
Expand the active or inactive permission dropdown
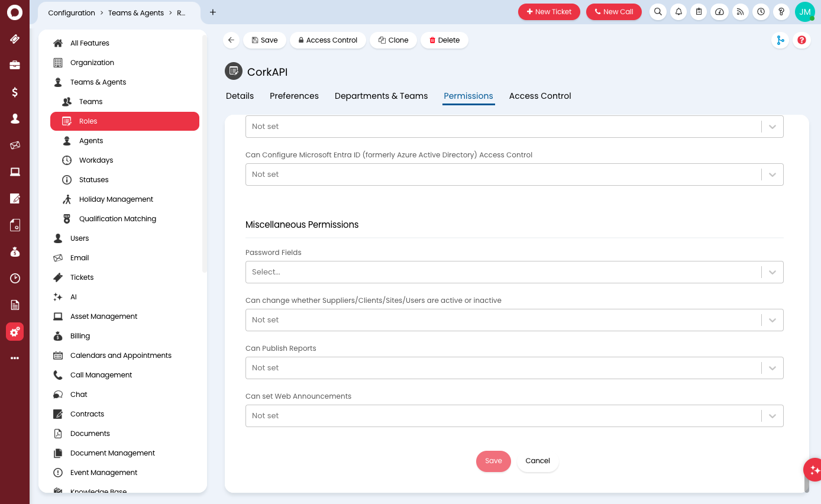click(514, 320)
